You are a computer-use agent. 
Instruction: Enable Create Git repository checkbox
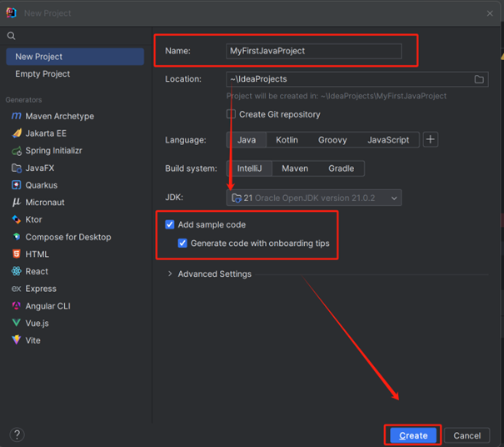(x=231, y=114)
